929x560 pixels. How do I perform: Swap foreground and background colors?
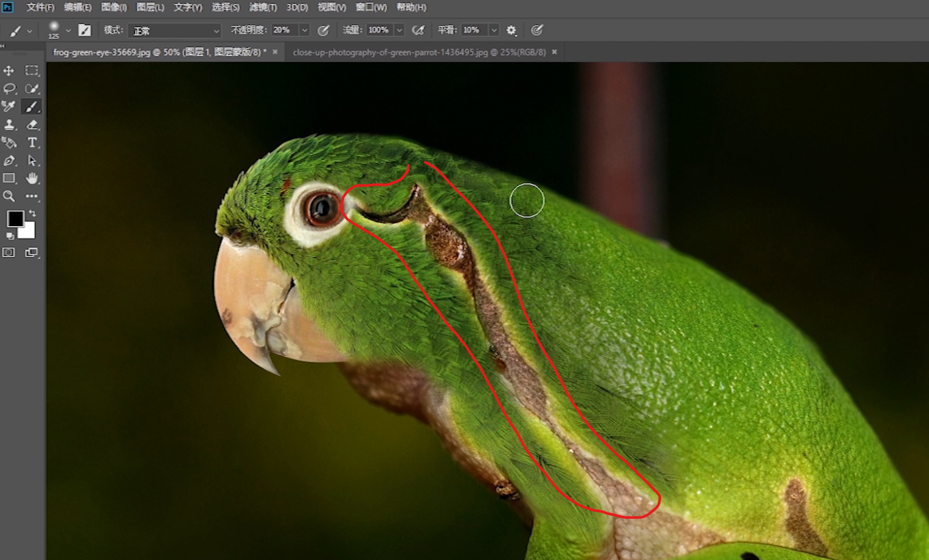[x=32, y=214]
